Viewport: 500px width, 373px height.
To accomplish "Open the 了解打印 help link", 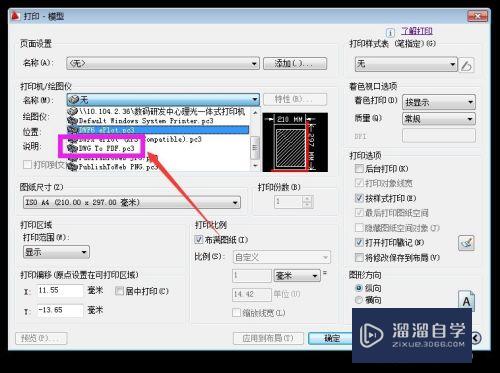I will (417, 31).
